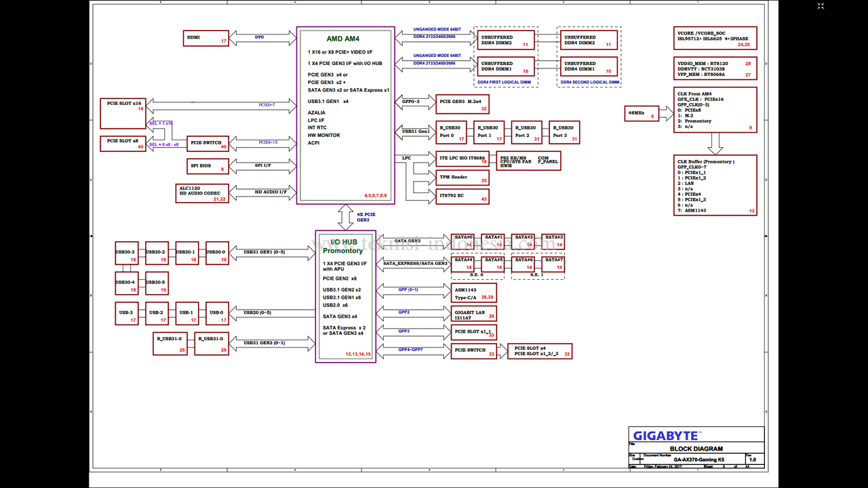This screenshot has width=868, height=488.
Task: Click the USB30-5 block
Action: point(157,283)
